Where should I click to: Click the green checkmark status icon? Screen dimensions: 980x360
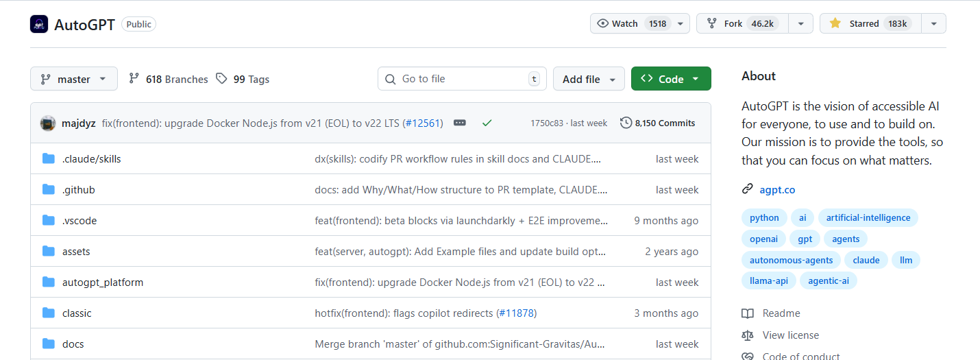487,123
